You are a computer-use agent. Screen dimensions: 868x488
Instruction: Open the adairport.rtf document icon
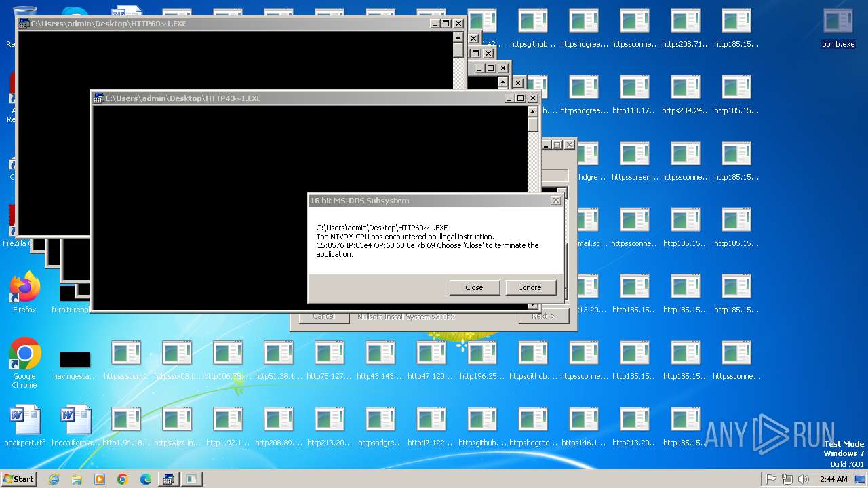pos(24,426)
